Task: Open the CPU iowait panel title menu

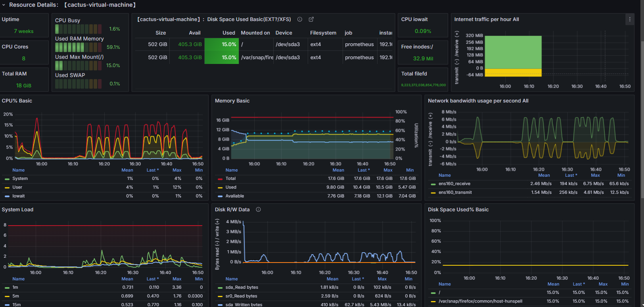Action: [414, 19]
